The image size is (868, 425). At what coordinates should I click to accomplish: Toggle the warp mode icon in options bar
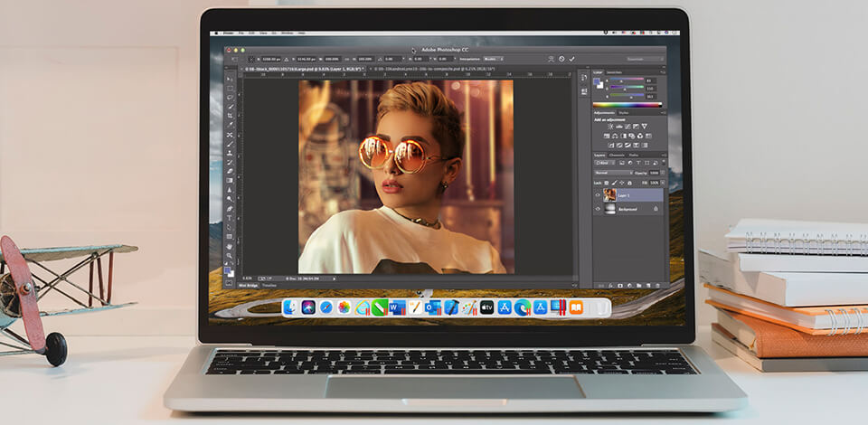coord(549,59)
